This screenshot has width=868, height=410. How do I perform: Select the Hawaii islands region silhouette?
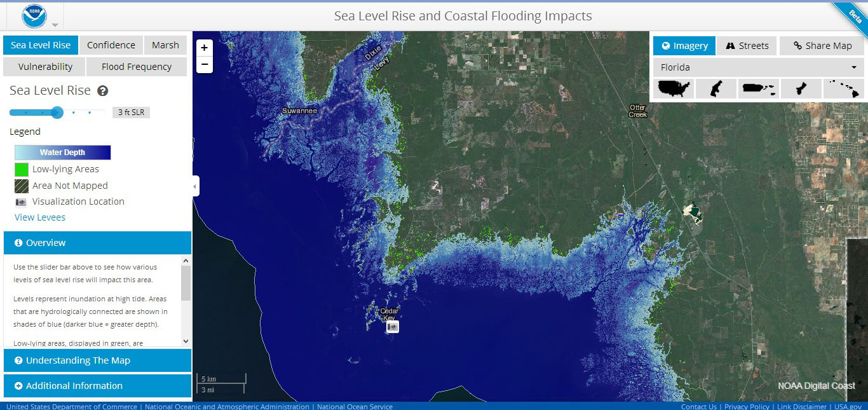pyautogui.click(x=843, y=88)
